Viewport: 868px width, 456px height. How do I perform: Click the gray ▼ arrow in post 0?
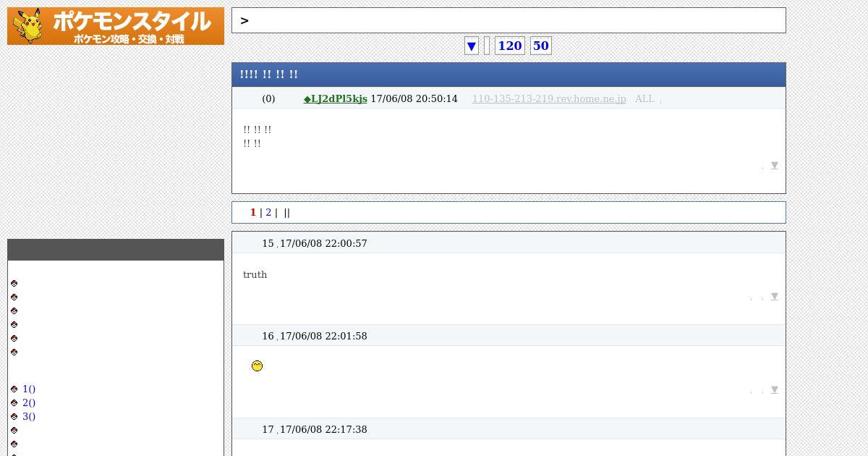(x=774, y=166)
